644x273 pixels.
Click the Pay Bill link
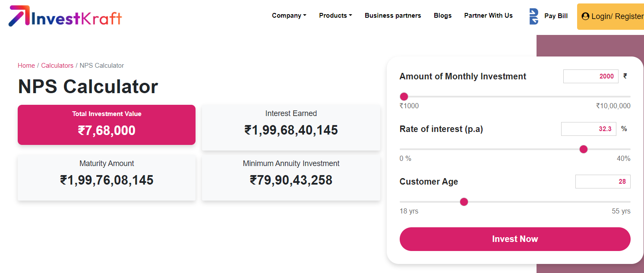click(x=556, y=16)
